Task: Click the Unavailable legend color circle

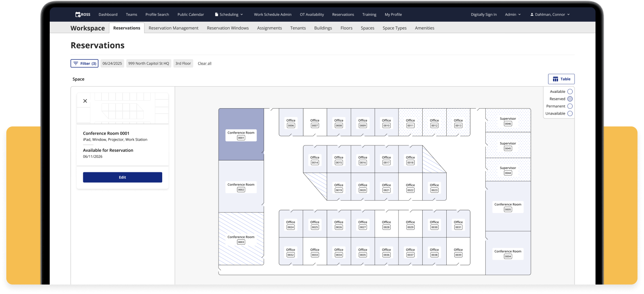Action: pos(570,114)
